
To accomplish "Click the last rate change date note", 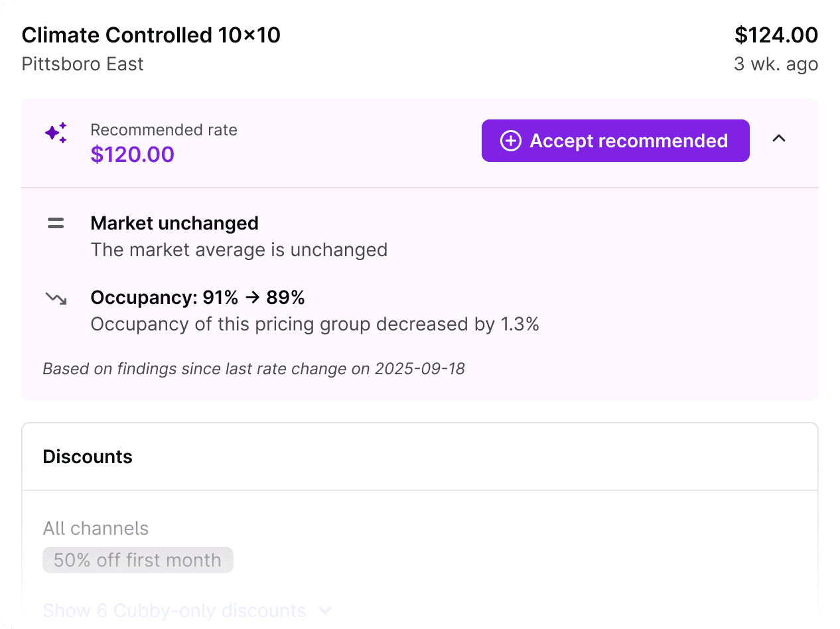I will pos(253,369).
